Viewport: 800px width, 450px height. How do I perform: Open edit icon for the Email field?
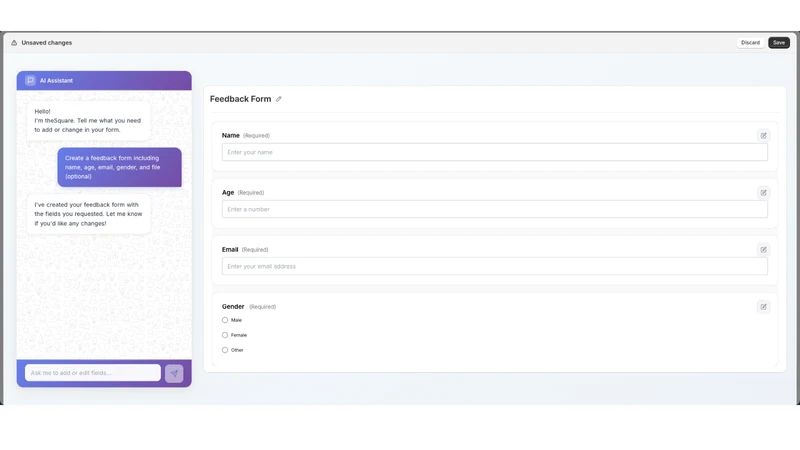(763, 250)
